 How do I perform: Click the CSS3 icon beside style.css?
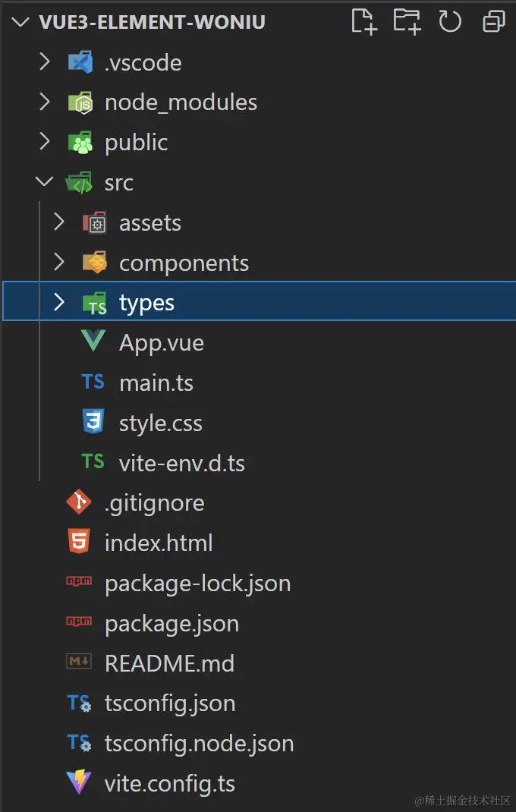(x=94, y=421)
